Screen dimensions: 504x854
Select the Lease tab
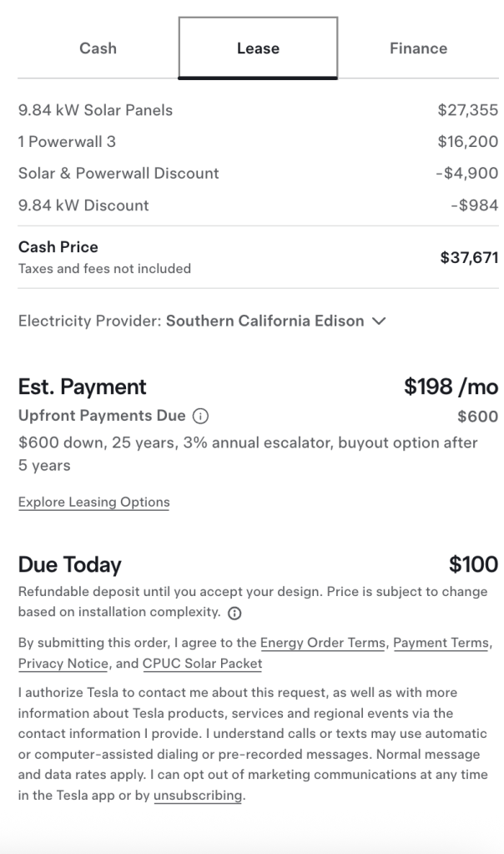point(258,48)
